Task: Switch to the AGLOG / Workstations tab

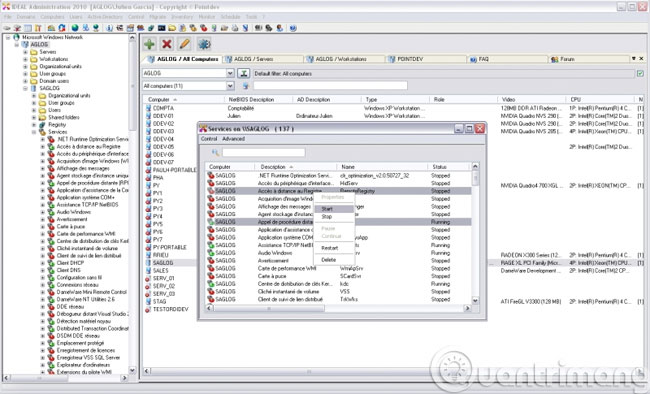Action: (x=344, y=59)
